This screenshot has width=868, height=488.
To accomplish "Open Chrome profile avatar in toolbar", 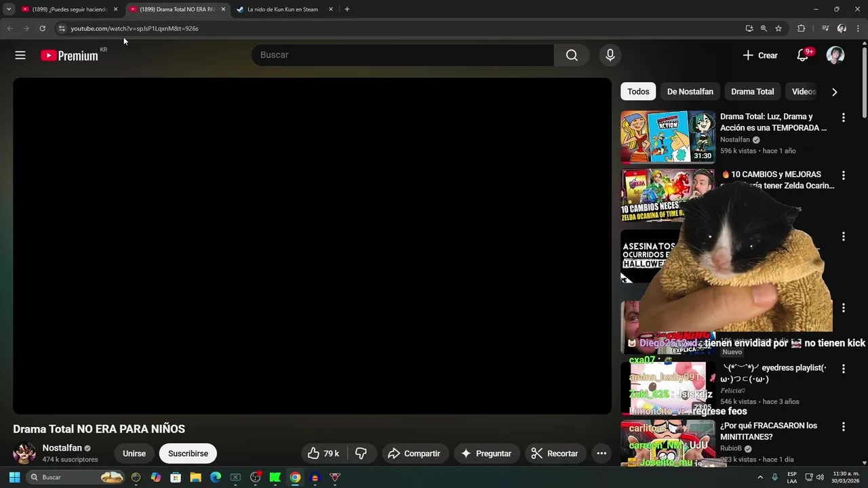I will point(842,28).
